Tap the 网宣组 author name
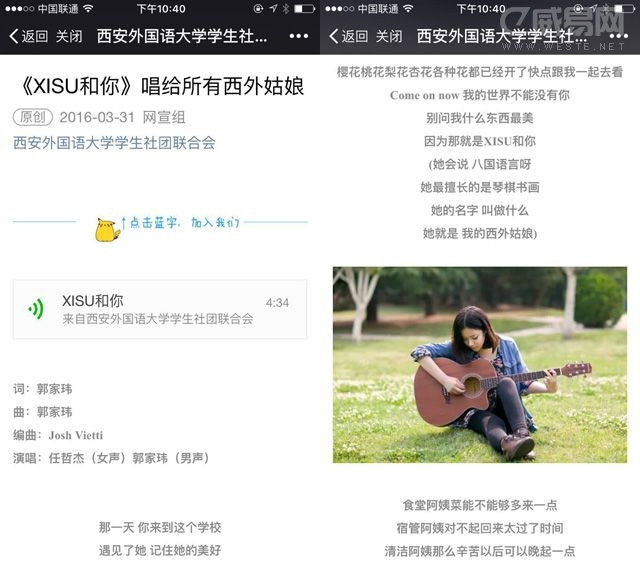Viewport: 640px width, 570px height. pos(164,117)
